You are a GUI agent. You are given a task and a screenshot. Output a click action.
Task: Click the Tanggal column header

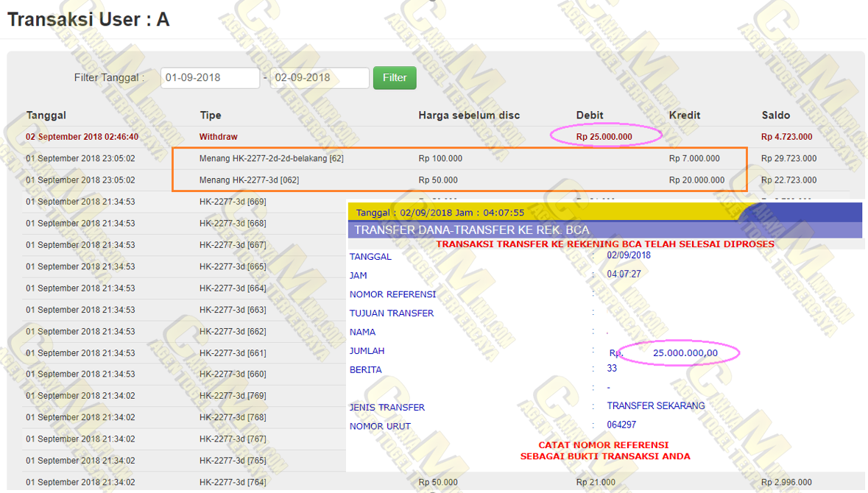[46, 116]
